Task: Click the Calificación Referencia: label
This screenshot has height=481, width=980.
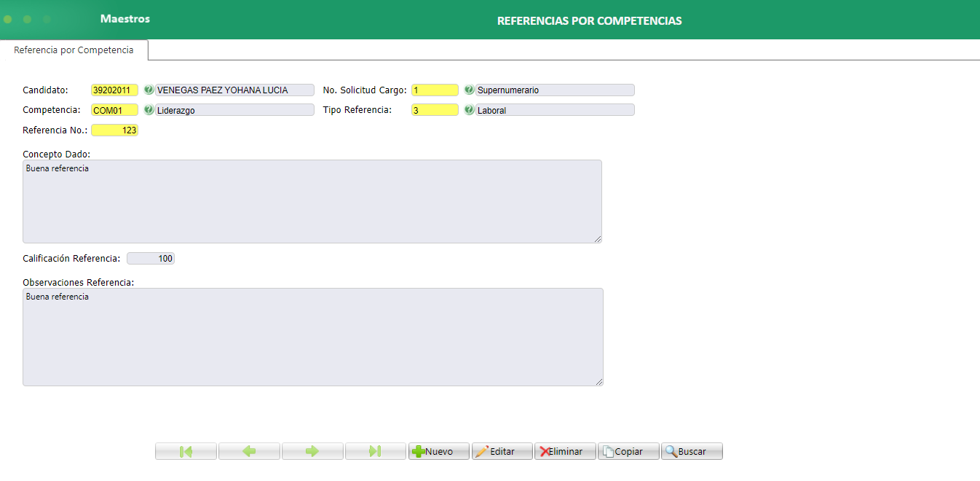Action: [x=71, y=259]
